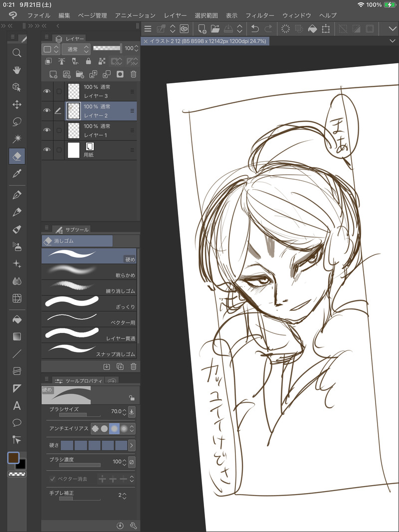399x532 pixels.
Task: Open the フィルター menu
Action: [x=260, y=15]
